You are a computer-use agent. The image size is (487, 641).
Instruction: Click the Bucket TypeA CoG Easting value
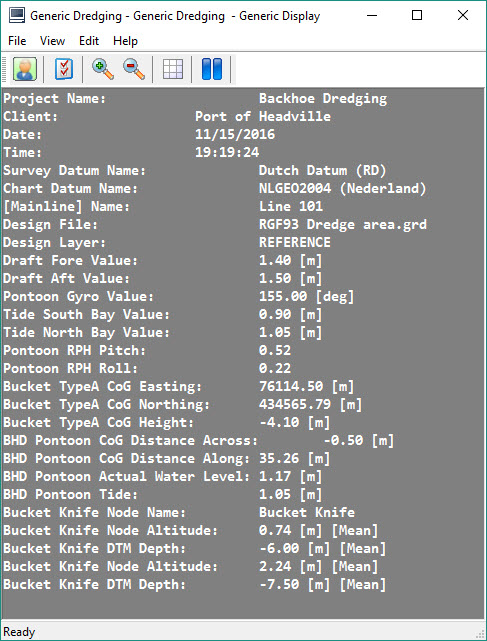pyautogui.click(x=306, y=386)
